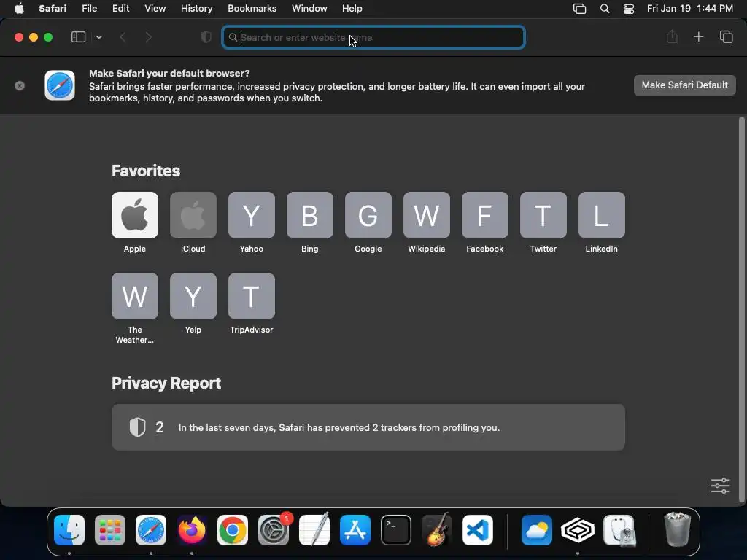This screenshot has width=747, height=560.
Task: Open The Weather Channel favorite tile
Action: click(x=135, y=296)
